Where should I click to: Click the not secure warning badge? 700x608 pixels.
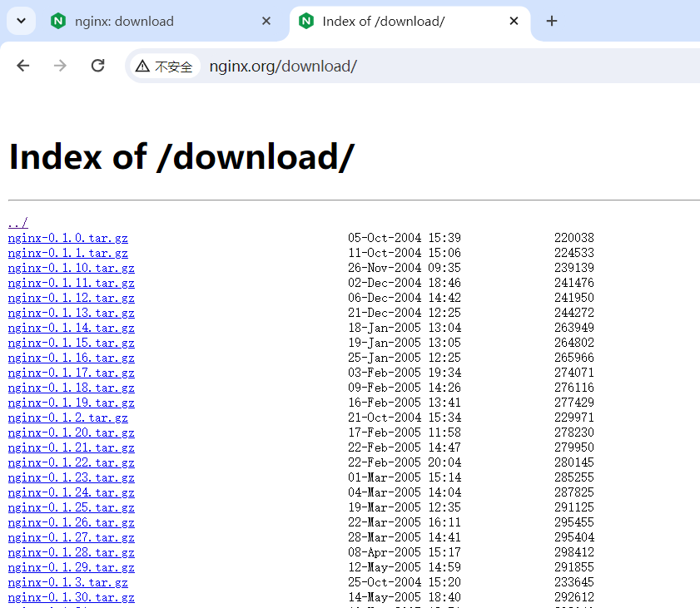[x=164, y=66]
